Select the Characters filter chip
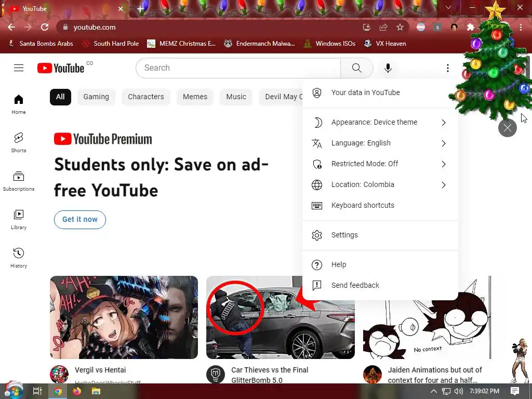 click(x=146, y=97)
